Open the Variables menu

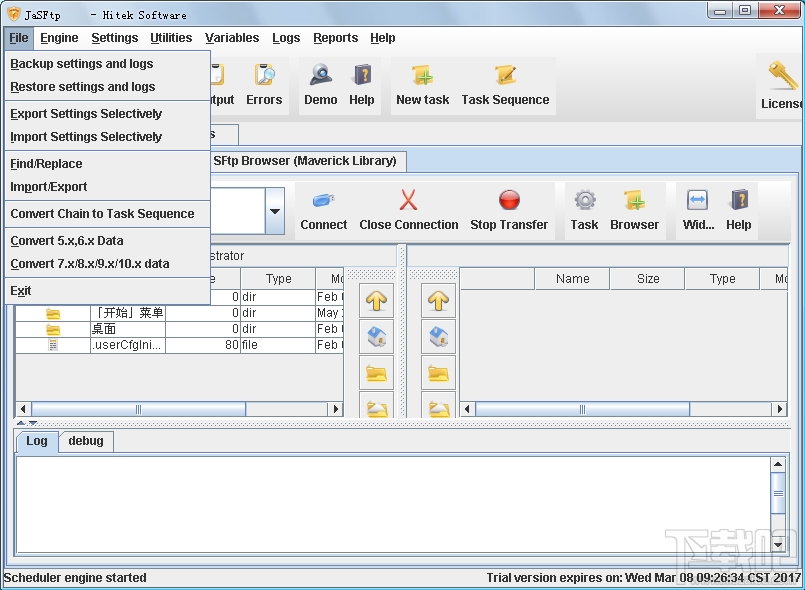pyautogui.click(x=232, y=38)
